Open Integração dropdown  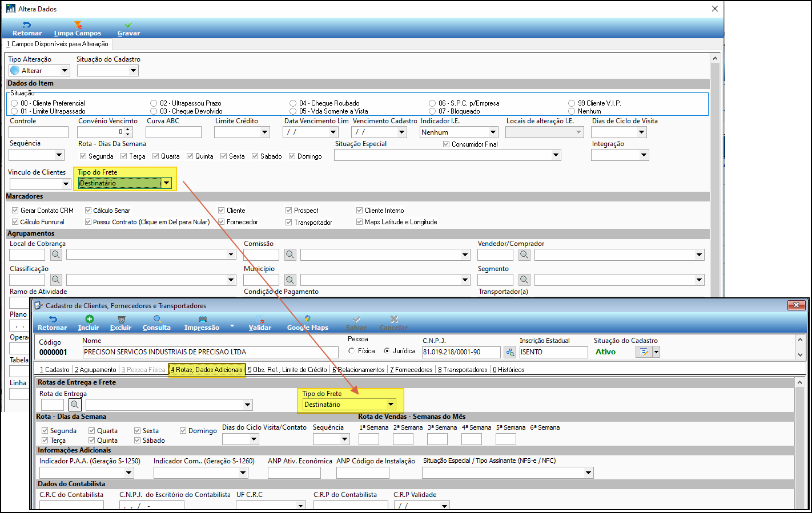644,155
